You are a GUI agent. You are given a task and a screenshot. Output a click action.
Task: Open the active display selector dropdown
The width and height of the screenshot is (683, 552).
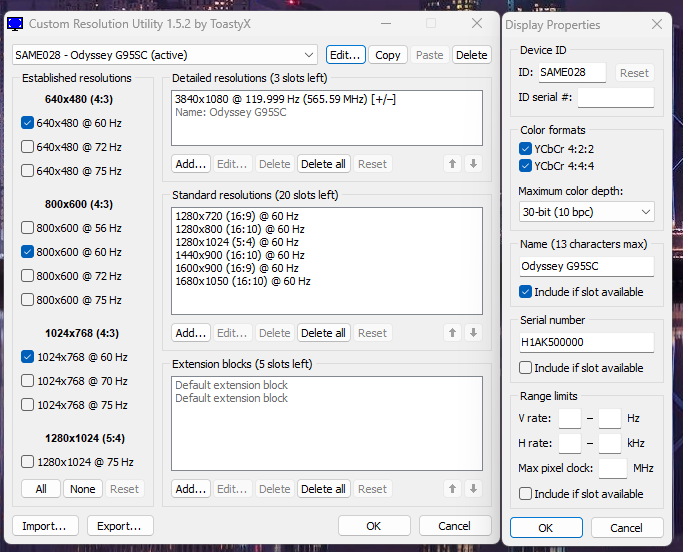point(165,55)
